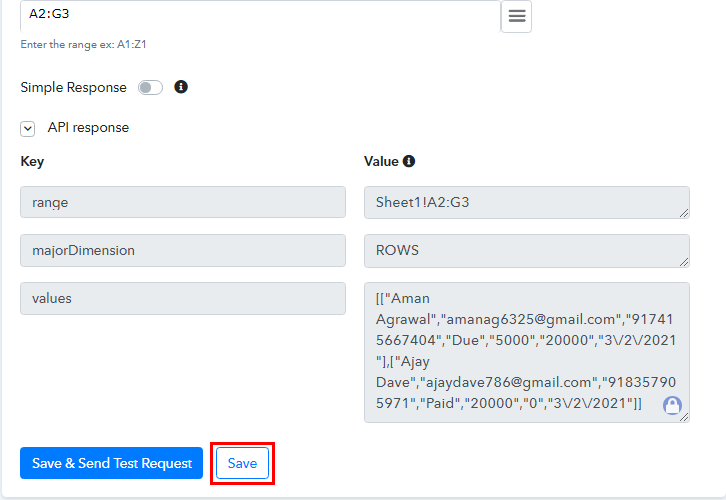This screenshot has width=726, height=500.
Task: Select the majorDimension key field
Action: click(182, 250)
